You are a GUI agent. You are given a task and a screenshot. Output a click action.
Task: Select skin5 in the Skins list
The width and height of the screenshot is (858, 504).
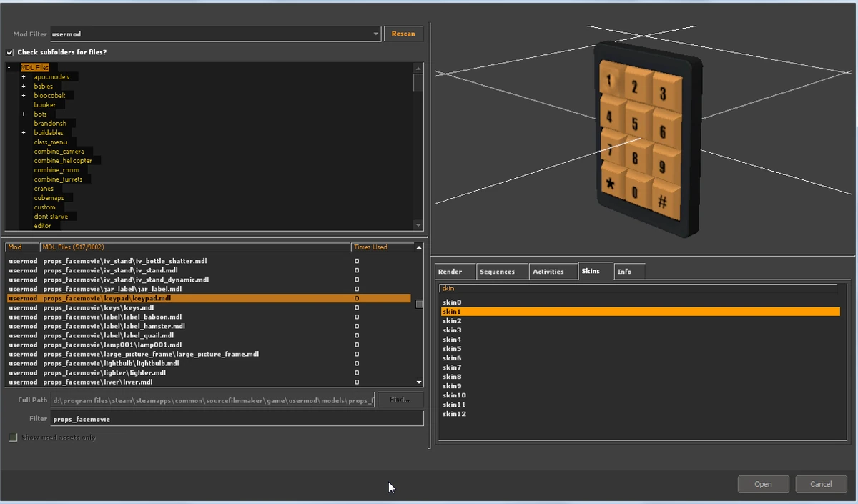tap(452, 348)
